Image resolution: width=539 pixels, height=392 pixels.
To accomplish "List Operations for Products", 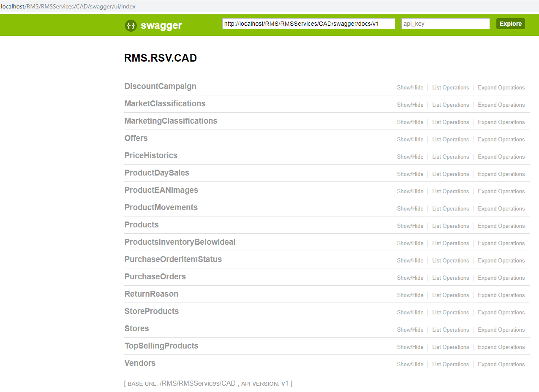I will click(x=450, y=226).
